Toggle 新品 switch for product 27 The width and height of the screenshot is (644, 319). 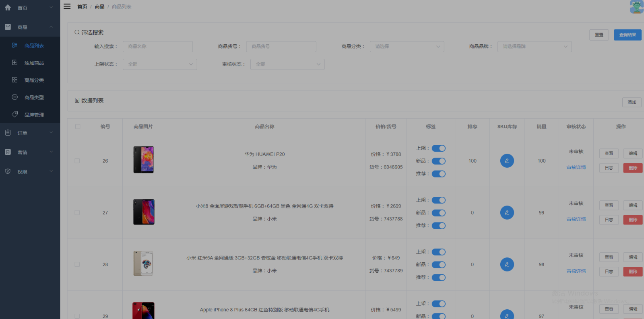[x=439, y=213]
